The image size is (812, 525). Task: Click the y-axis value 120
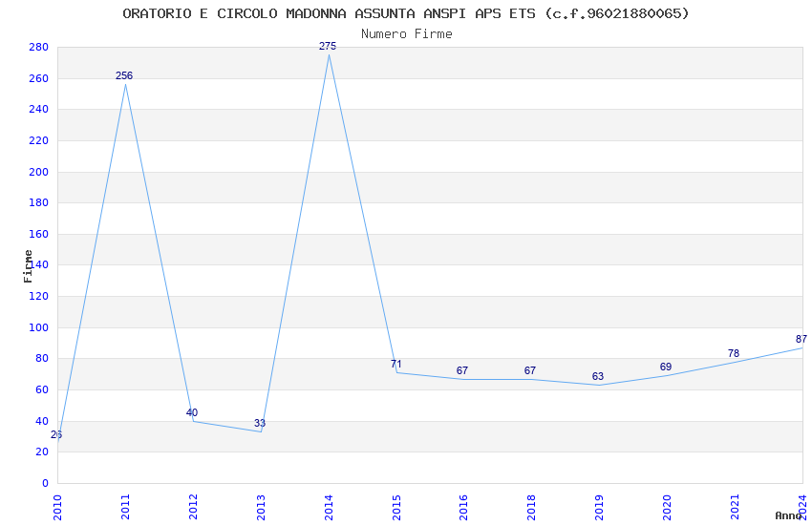click(39, 296)
